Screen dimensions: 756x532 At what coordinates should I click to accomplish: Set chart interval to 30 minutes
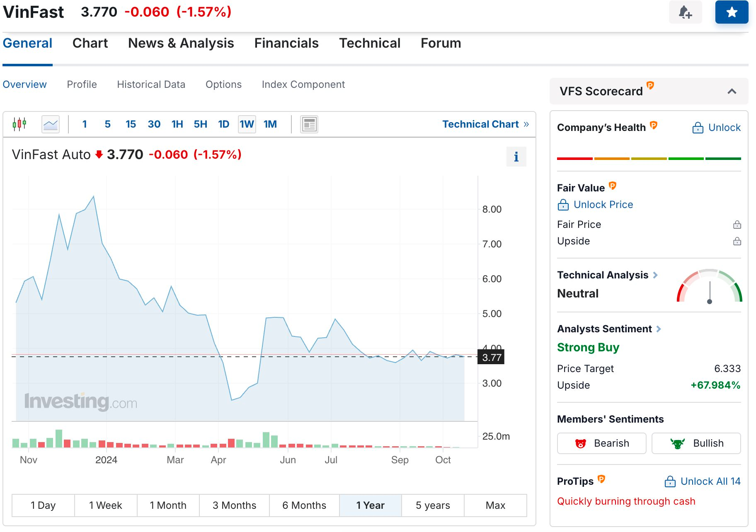pos(154,124)
